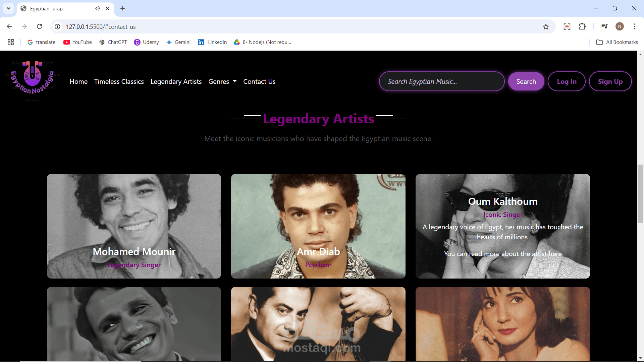Open a new browser tab
The width and height of the screenshot is (644, 362).
point(122,8)
